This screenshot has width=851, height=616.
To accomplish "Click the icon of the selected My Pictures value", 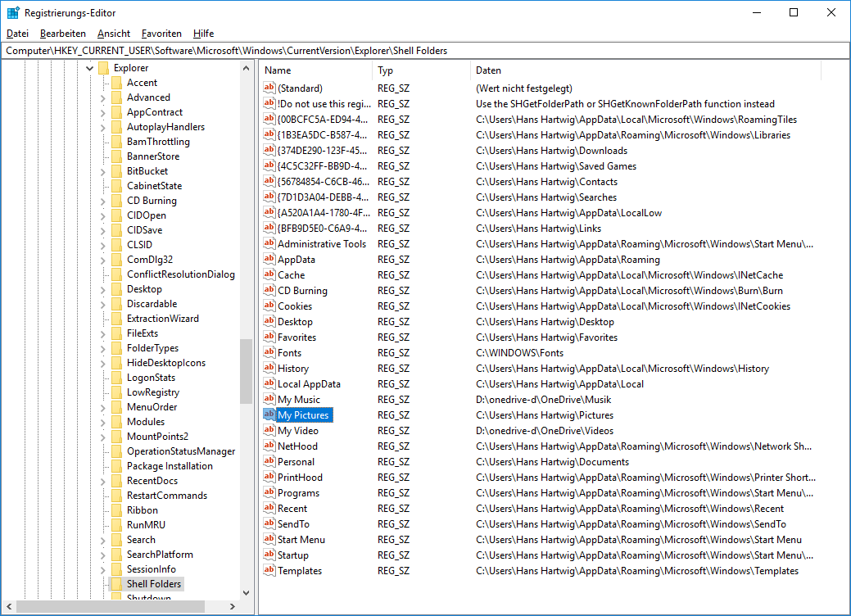I will point(269,414).
